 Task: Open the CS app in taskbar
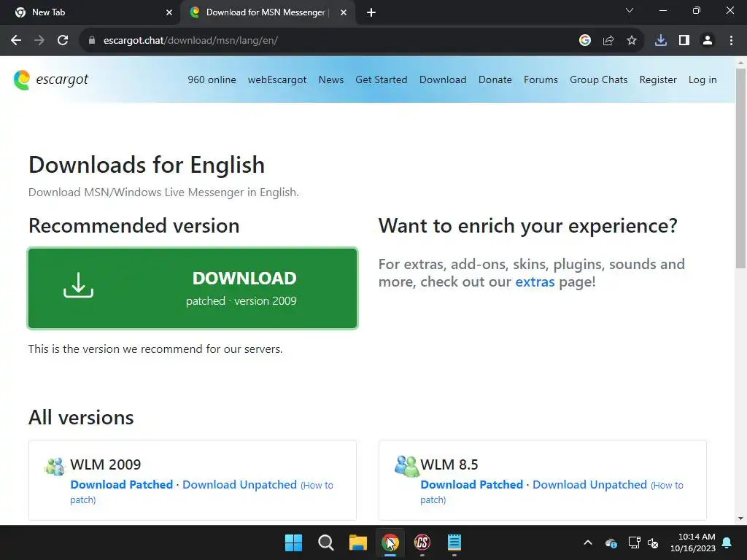pyautogui.click(x=422, y=542)
